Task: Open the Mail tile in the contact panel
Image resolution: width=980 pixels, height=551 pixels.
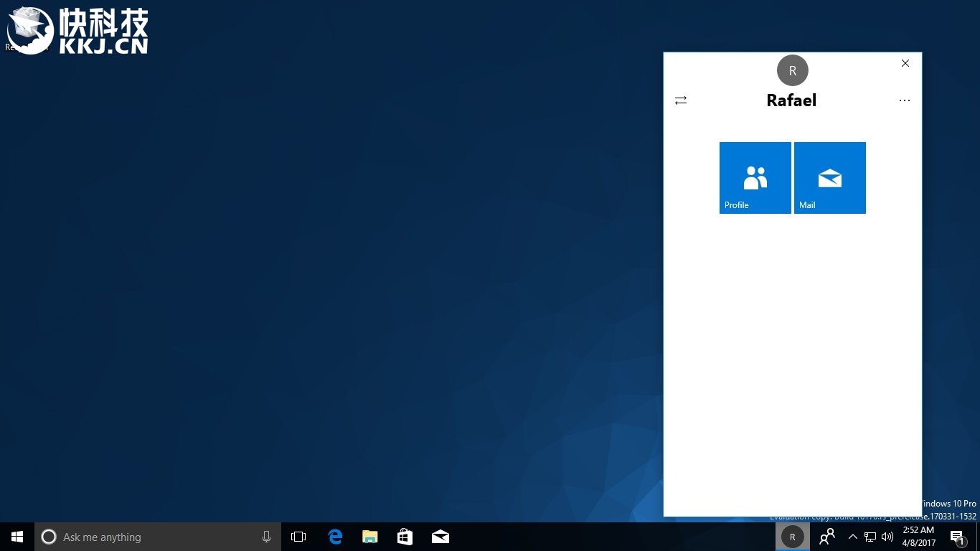Action: [x=829, y=177]
